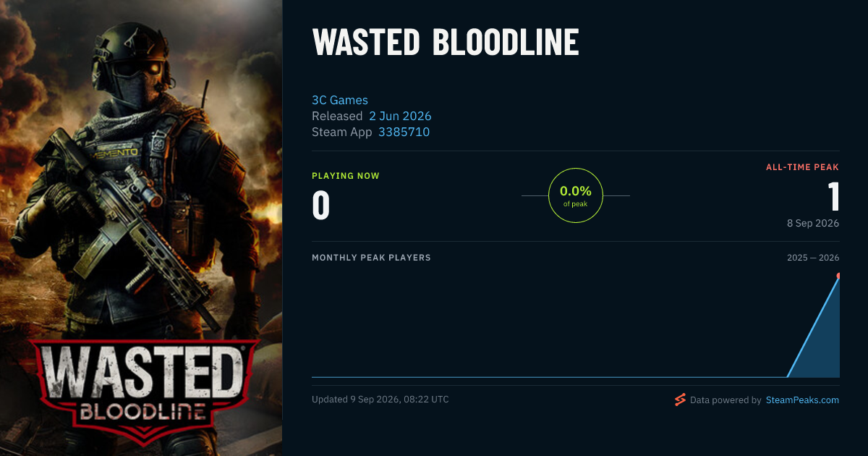The image size is (868, 456).
Task: Click the SteamPeaks logo icon
Action: tap(680, 400)
